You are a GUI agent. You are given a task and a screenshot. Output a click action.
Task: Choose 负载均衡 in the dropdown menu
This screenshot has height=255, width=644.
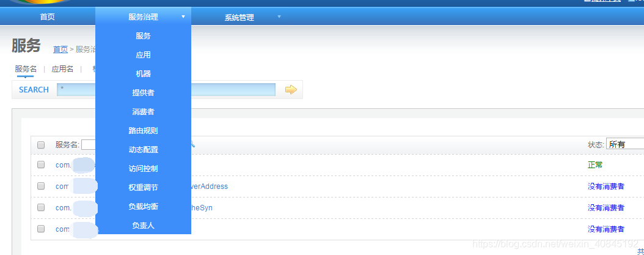click(143, 207)
